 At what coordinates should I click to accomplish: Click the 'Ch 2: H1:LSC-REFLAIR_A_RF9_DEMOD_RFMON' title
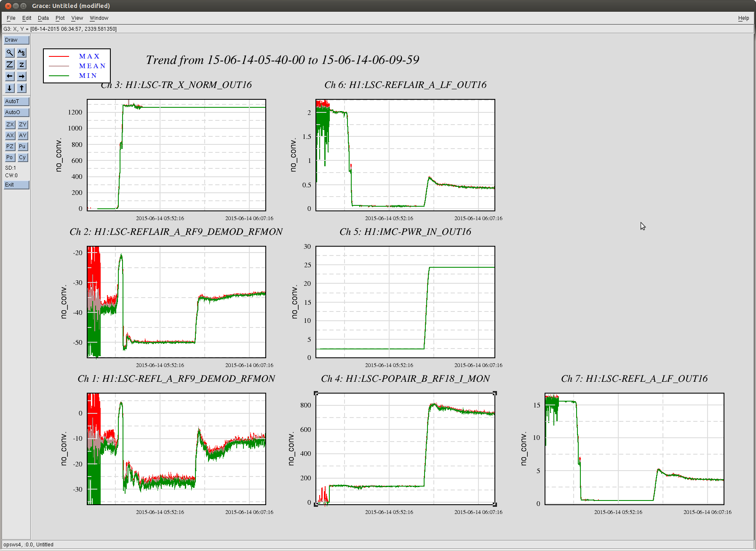[x=176, y=232]
